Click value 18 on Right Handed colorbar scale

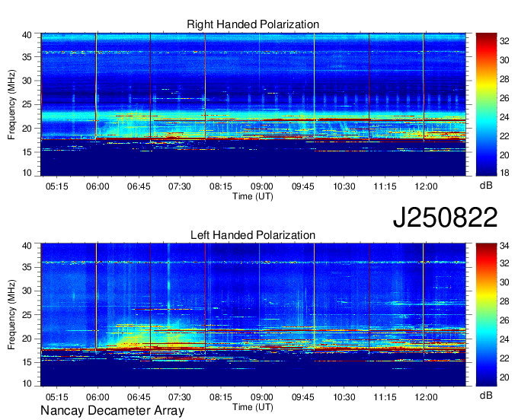pos(504,173)
